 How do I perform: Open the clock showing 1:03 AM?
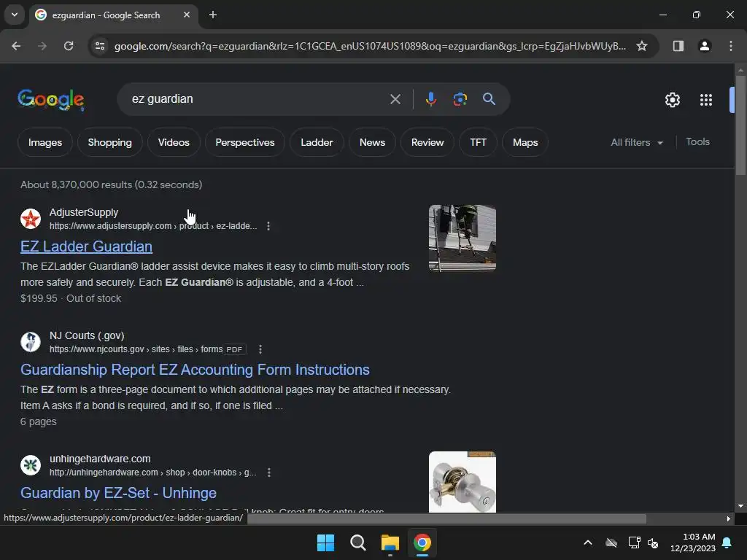[693, 542]
